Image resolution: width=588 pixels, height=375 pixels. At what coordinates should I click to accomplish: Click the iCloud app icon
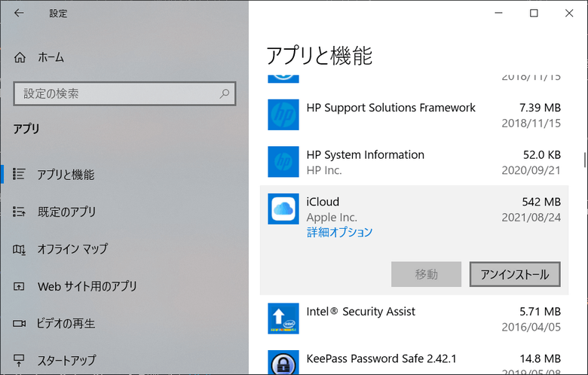tap(283, 209)
